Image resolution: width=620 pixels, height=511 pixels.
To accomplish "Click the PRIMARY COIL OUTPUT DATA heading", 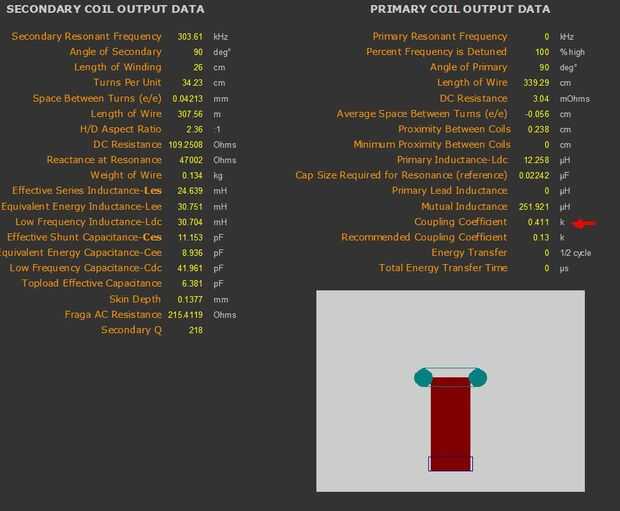I will [460, 9].
